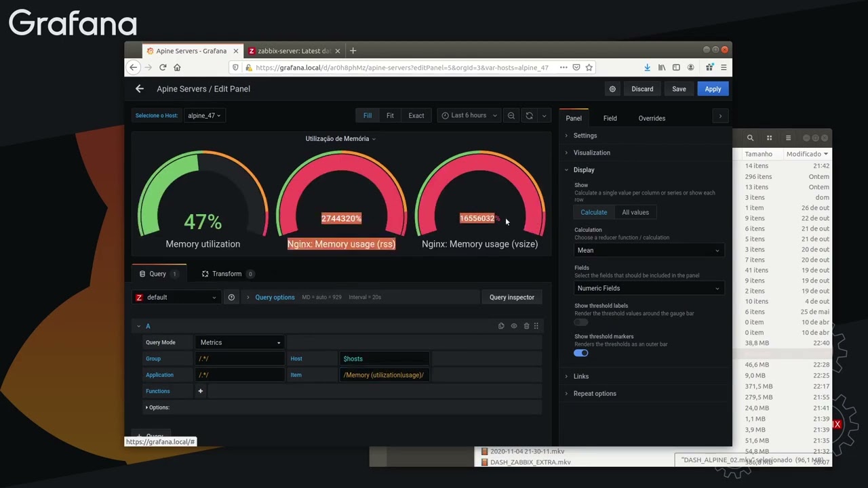
Task: Hide query A with the eye icon
Action: 514,326
